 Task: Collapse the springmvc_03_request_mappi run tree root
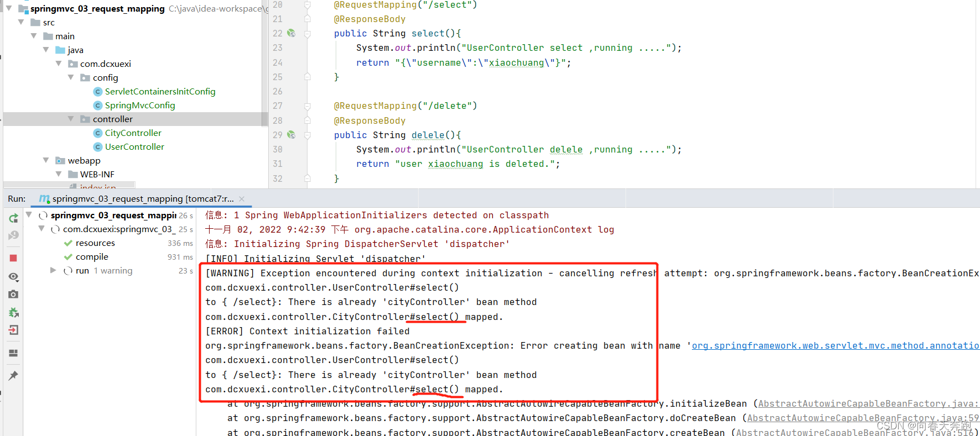(29, 215)
